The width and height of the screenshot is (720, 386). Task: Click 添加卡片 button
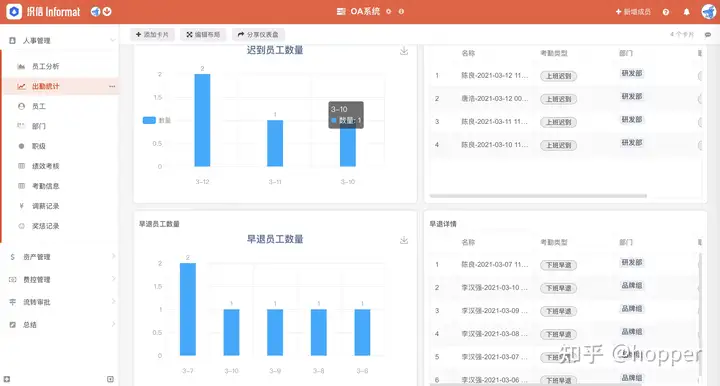tap(152, 34)
